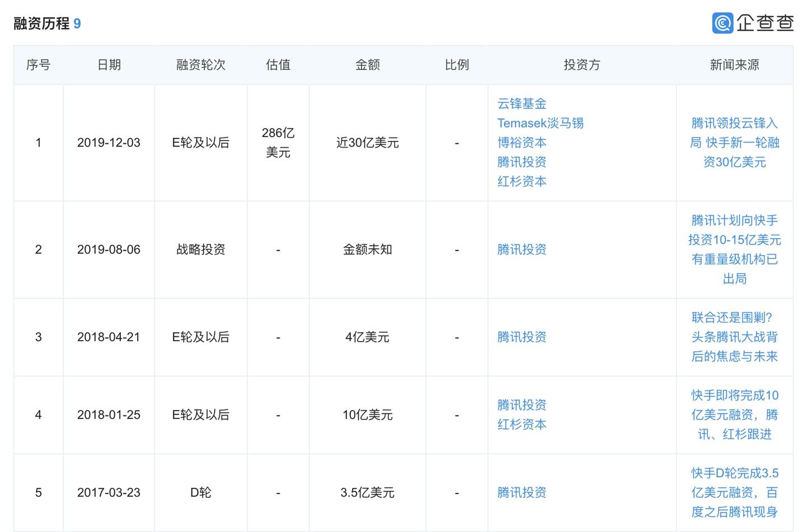Open 腾讯投资 link in 2017-03-23 row
The image size is (806, 532).
click(522, 493)
